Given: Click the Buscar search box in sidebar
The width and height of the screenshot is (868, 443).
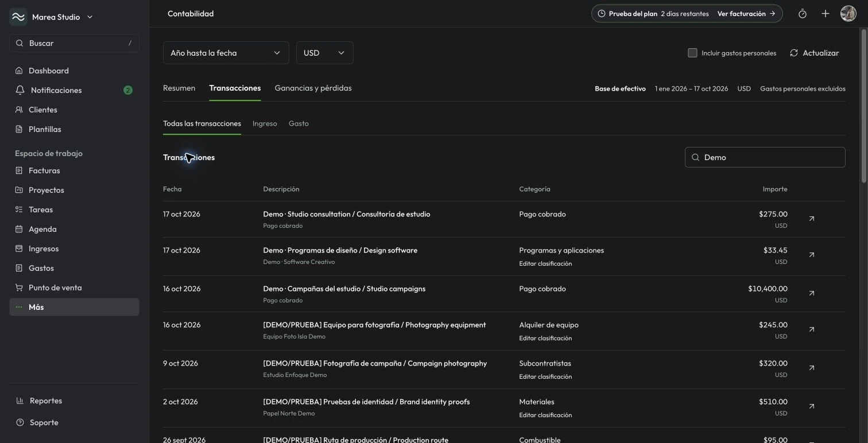Looking at the screenshot, I should coord(74,43).
